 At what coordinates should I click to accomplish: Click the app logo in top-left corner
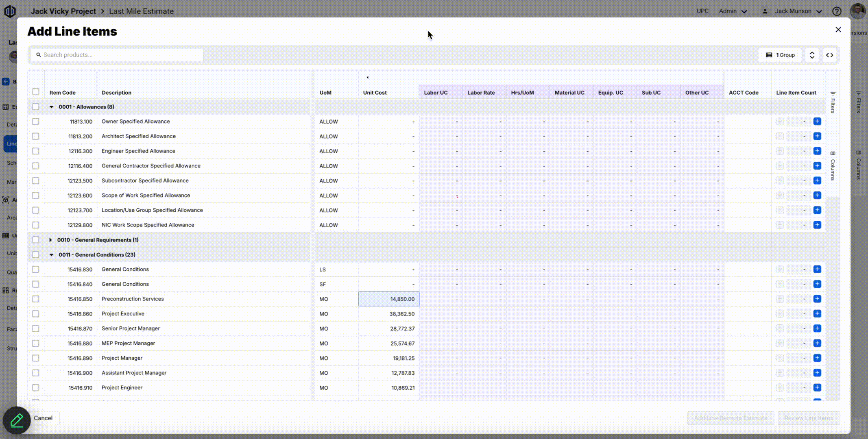[10, 11]
